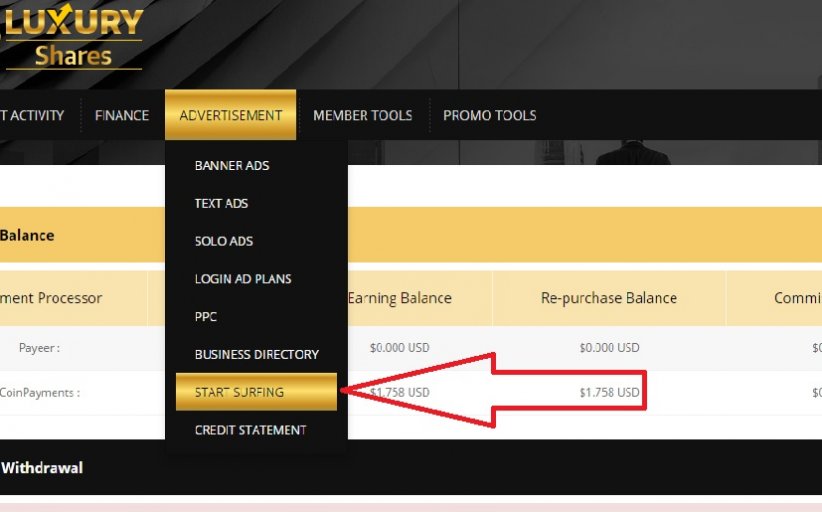The height and width of the screenshot is (512, 822).
Task: Select the PPC menu entry
Action: [206, 317]
